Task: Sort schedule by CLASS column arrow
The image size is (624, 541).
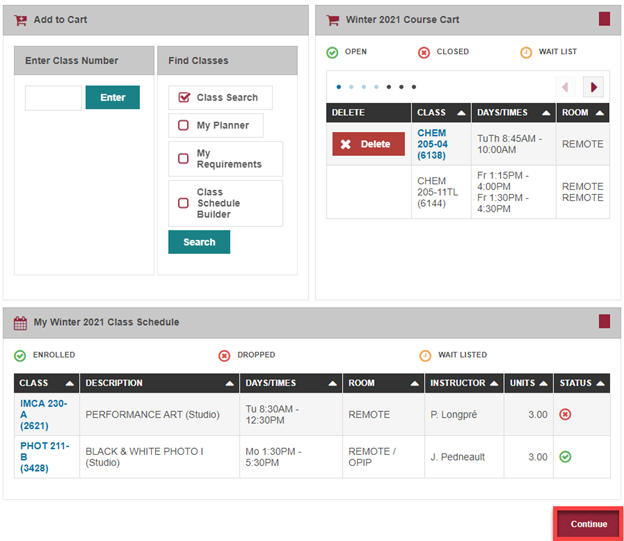Action: coord(70,383)
